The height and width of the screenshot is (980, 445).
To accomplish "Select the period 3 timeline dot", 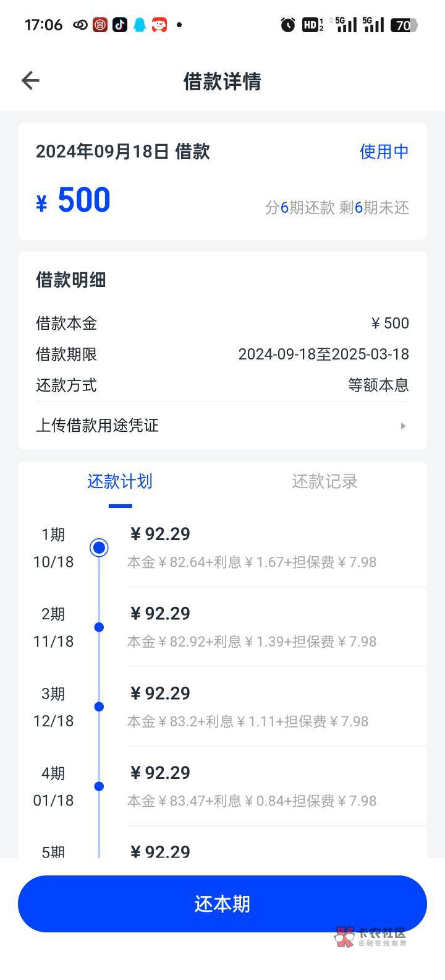I will (x=99, y=707).
